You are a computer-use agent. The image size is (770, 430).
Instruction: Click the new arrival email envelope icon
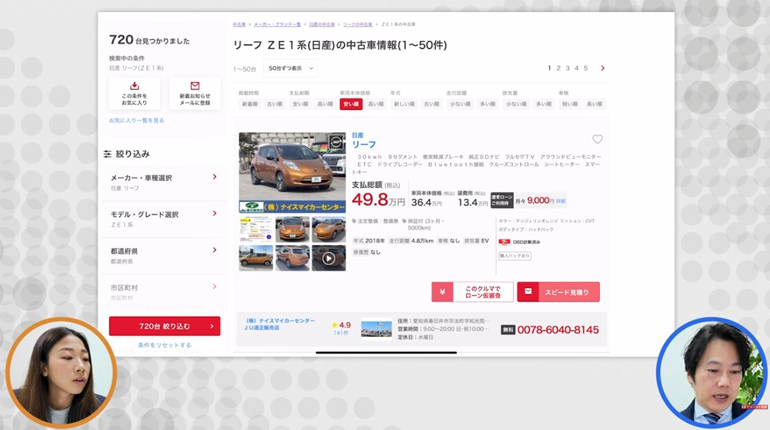point(195,87)
